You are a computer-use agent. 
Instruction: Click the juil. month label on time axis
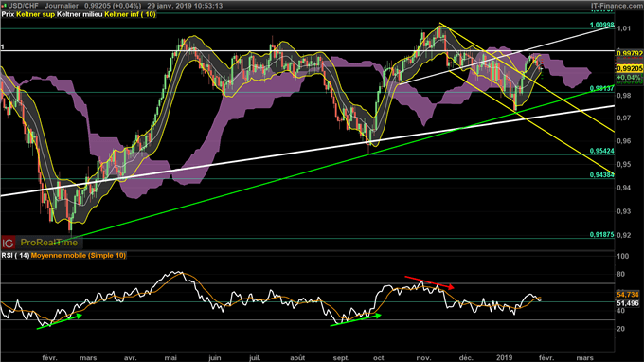pos(255,358)
